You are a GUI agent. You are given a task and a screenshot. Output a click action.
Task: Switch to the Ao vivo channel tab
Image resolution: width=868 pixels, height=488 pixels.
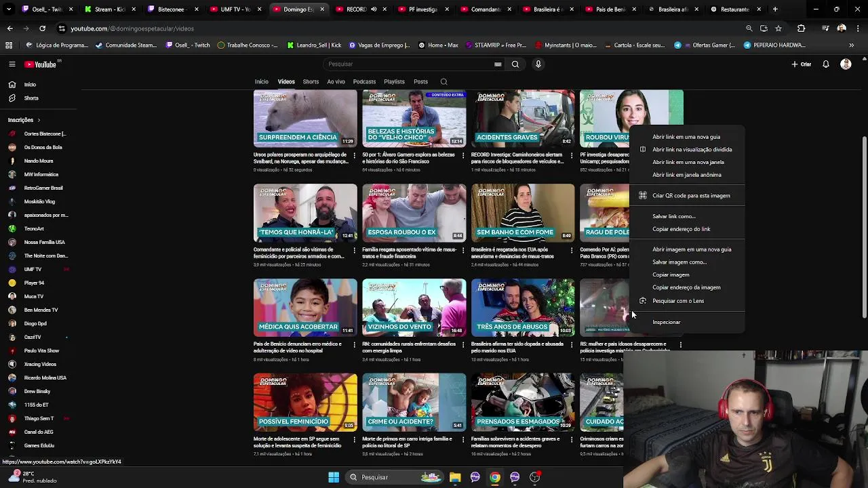click(336, 82)
